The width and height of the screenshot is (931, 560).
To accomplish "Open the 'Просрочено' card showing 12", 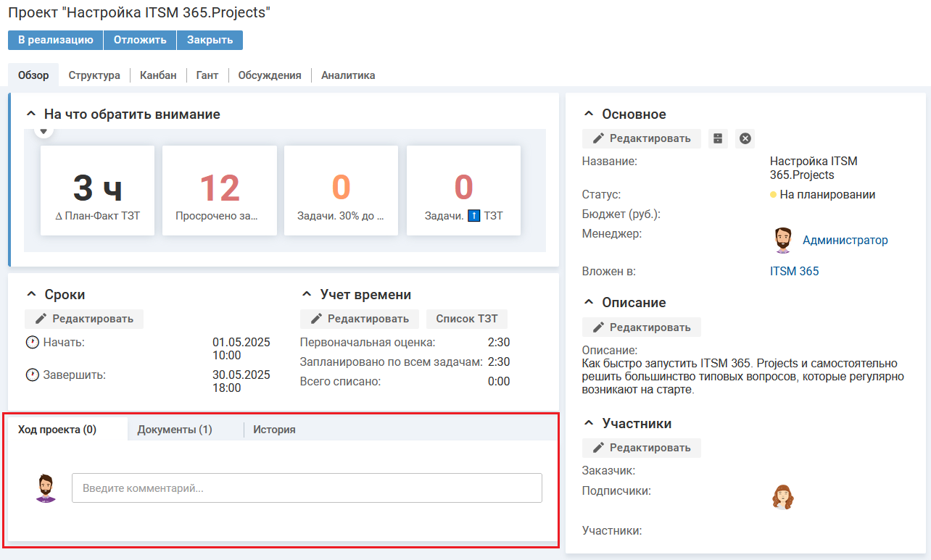I will pos(219,190).
